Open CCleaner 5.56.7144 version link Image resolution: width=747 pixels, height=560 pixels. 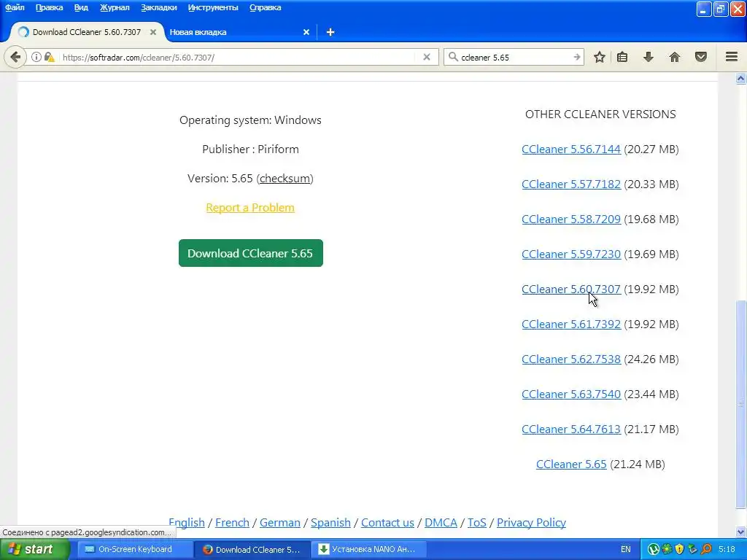[x=571, y=149]
